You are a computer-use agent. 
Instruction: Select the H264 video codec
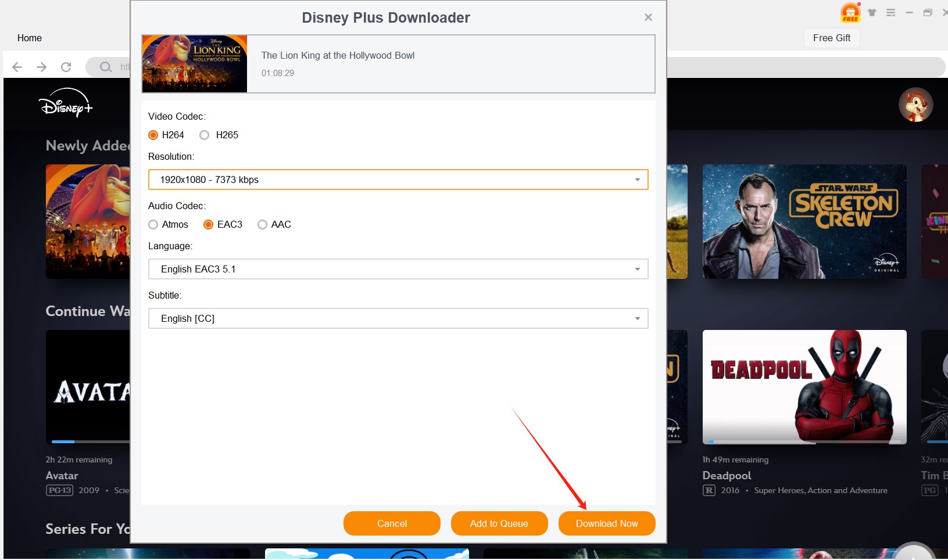(153, 135)
